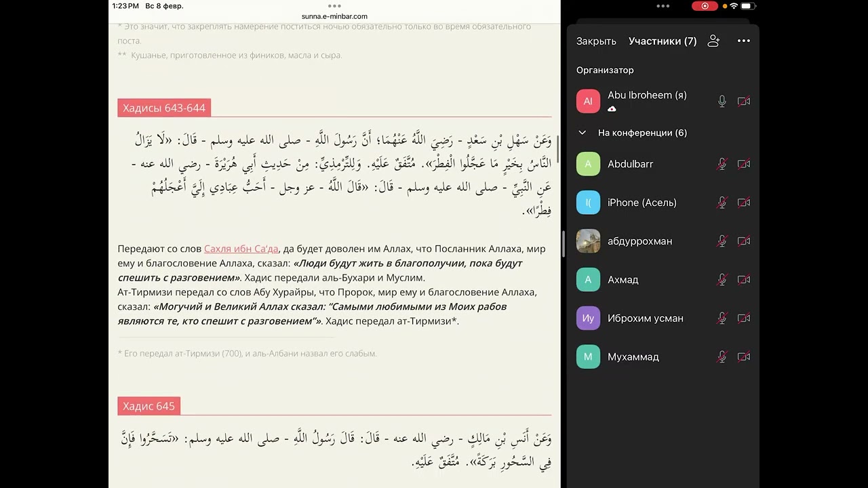Click Иброхим усман's muted microphone icon
This screenshot has height=488, width=868.
pyautogui.click(x=722, y=319)
